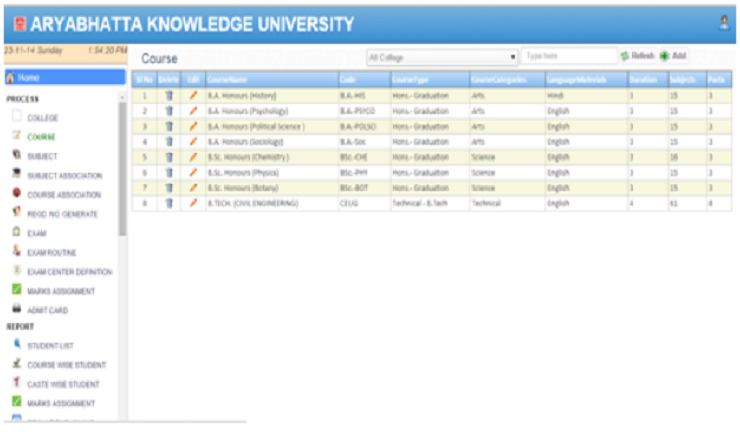Edit the B.TECH. (CIVIL ENGINEERING) course

(x=193, y=203)
